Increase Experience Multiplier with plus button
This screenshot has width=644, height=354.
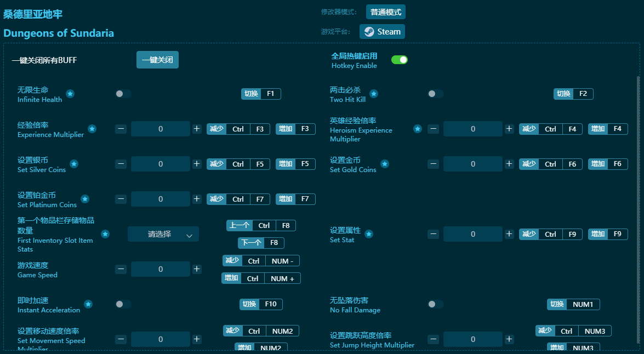tap(197, 129)
